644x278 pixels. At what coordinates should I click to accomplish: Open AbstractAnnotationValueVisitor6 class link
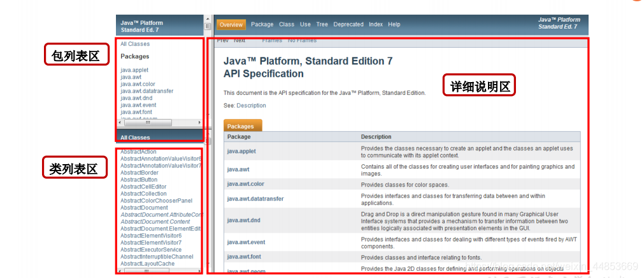161,158
